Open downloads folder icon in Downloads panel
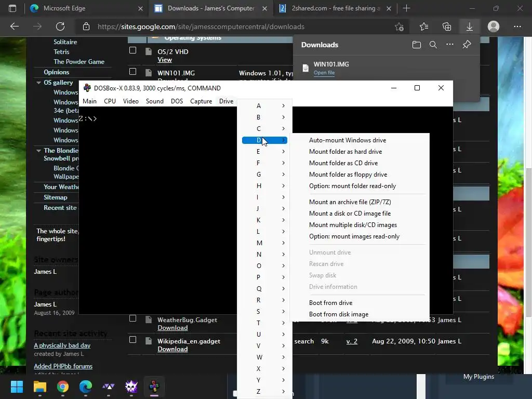 tap(417, 45)
